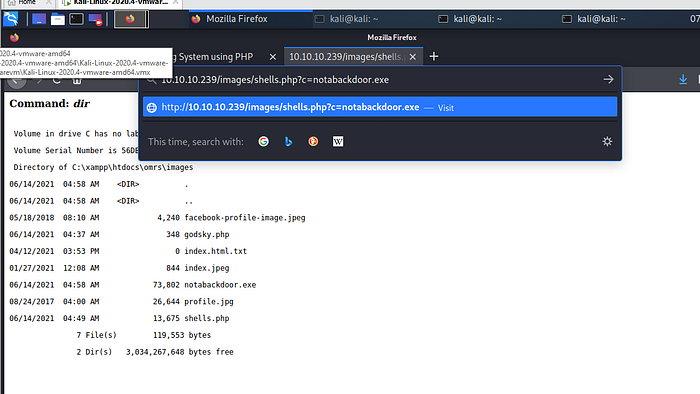Open the file manager panel icon

pos(58,19)
